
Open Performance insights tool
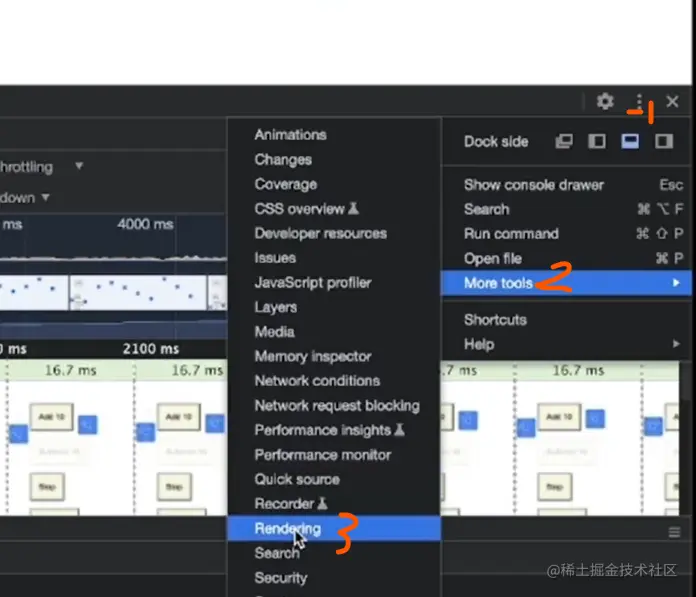click(334, 430)
